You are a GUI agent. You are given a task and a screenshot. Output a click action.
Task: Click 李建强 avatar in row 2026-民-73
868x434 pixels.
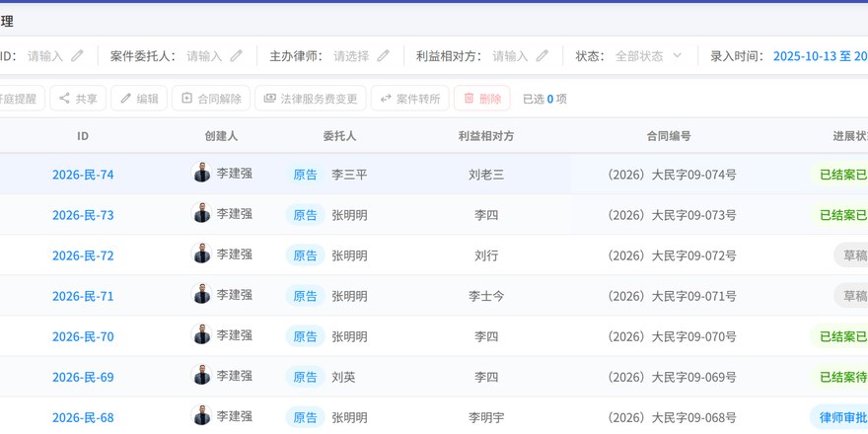[201, 213]
